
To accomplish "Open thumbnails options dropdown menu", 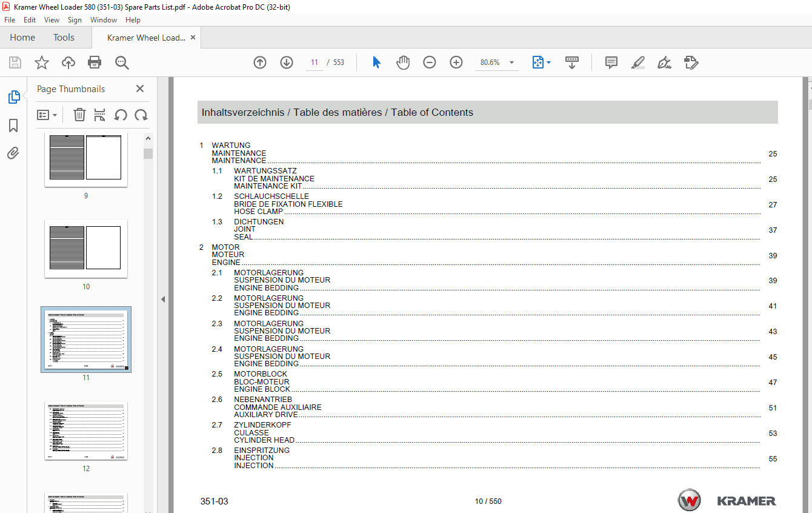I will (47, 115).
